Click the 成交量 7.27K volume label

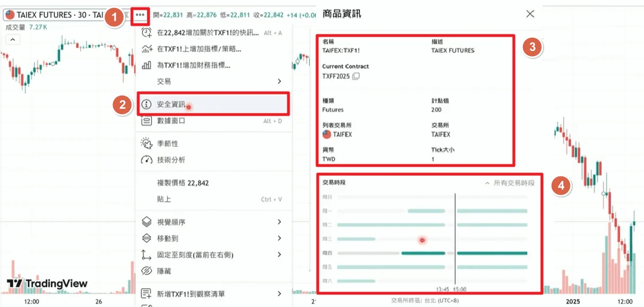click(27, 27)
